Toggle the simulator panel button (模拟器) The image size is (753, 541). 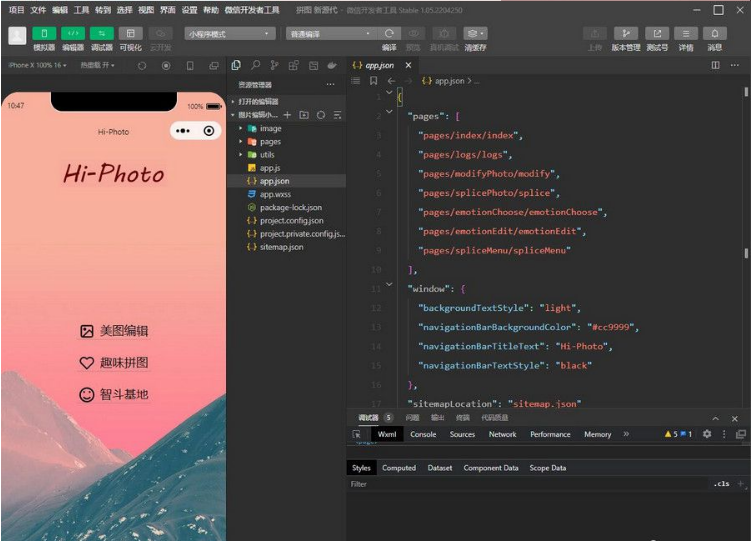pyautogui.click(x=44, y=34)
